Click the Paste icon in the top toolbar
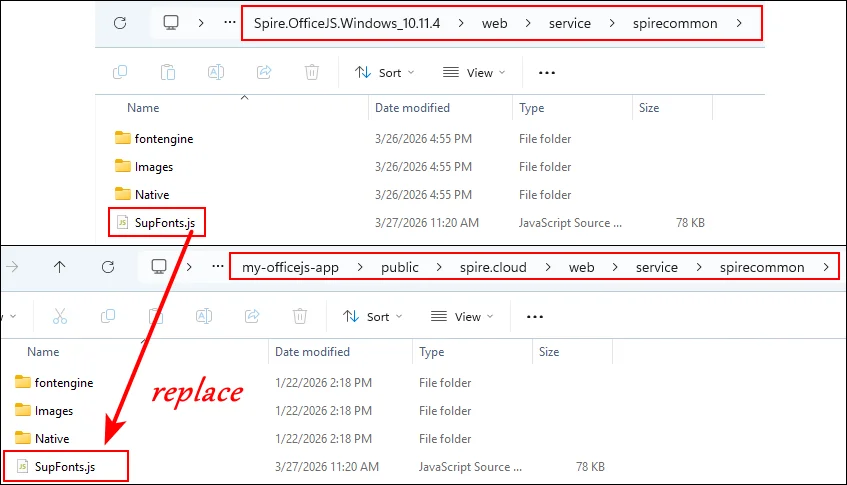The width and height of the screenshot is (847, 485). 168,72
